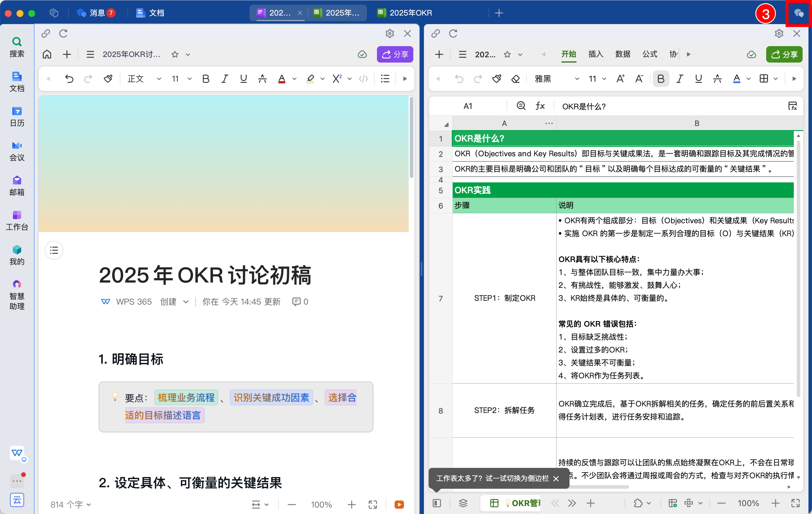Viewport: 812px width, 514px height.
Task: Expand the document font color options arrow
Action: tap(294, 79)
